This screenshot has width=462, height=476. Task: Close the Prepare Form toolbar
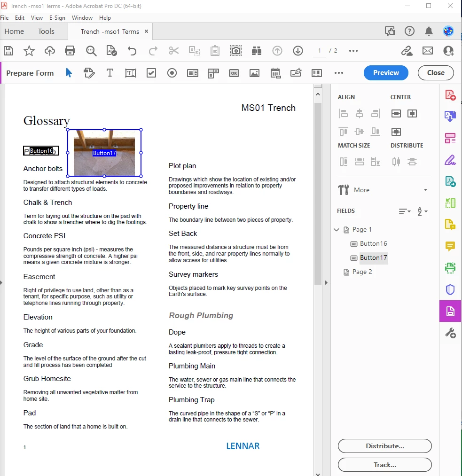tap(436, 73)
